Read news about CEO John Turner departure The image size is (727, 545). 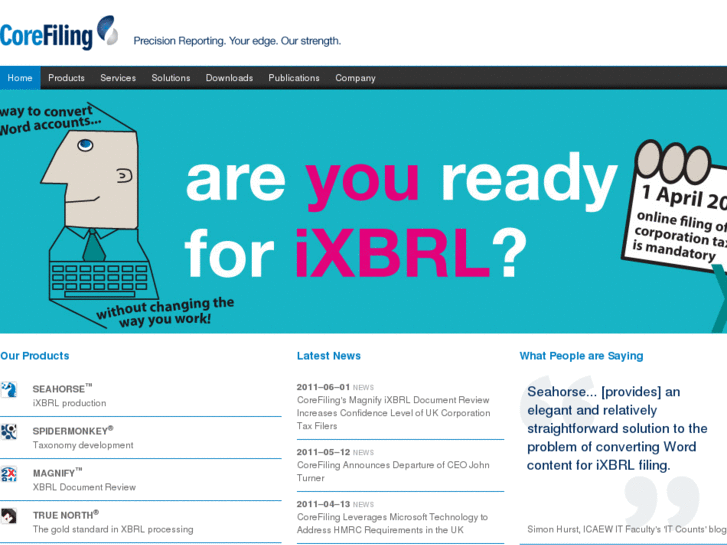click(x=393, y=471)
